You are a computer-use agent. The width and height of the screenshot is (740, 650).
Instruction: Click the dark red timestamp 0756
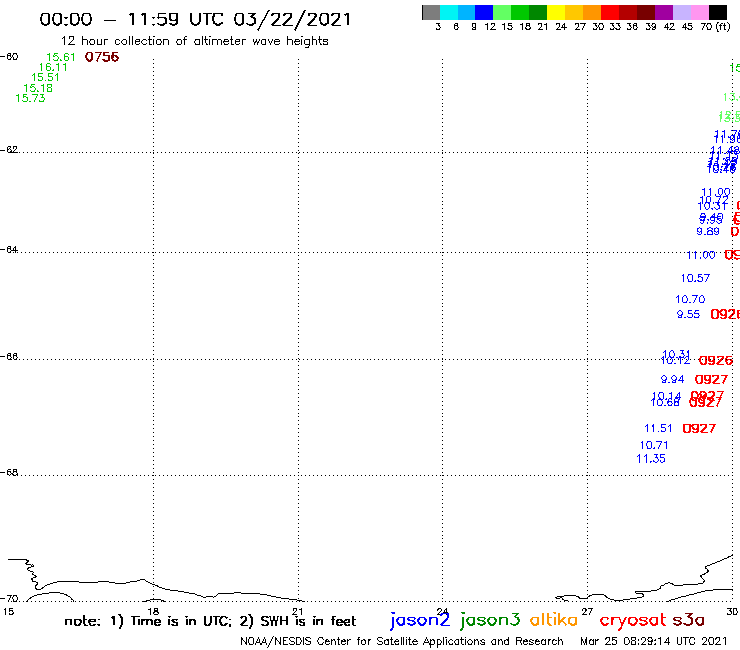(102, 57)
